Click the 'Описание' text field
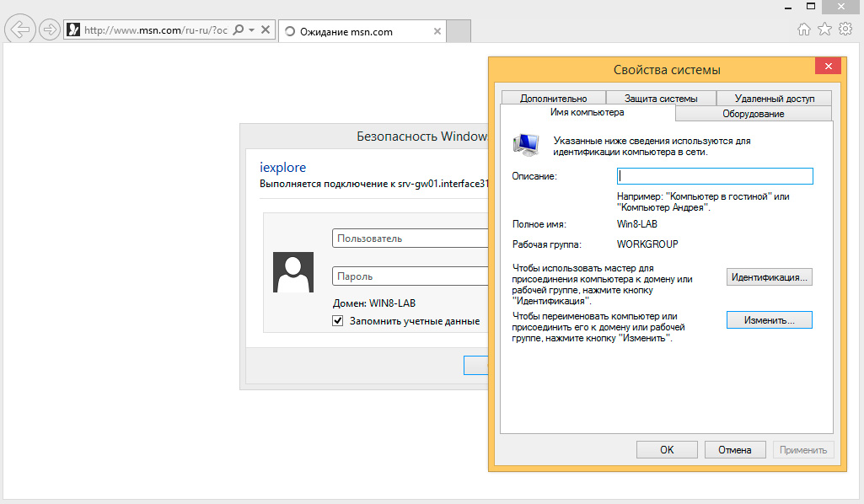The width and height of the screenshot is (864, 504). pyautogui.click(x=715, y=176)
